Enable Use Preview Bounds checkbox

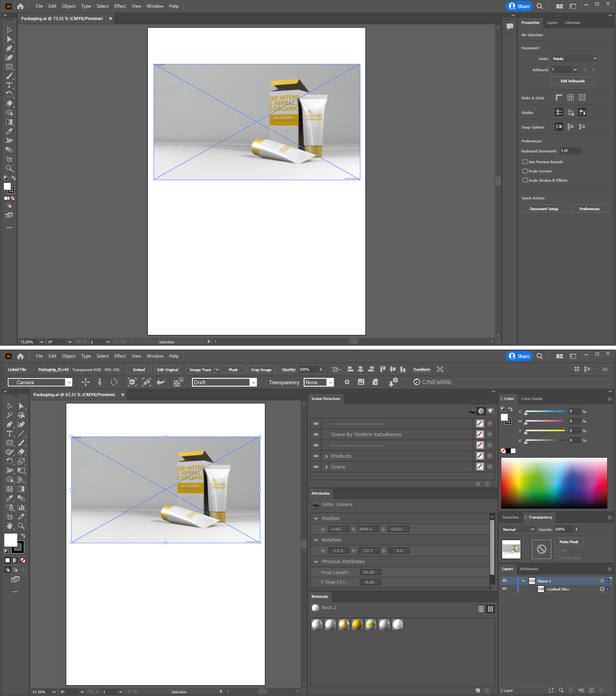point(525,162)
